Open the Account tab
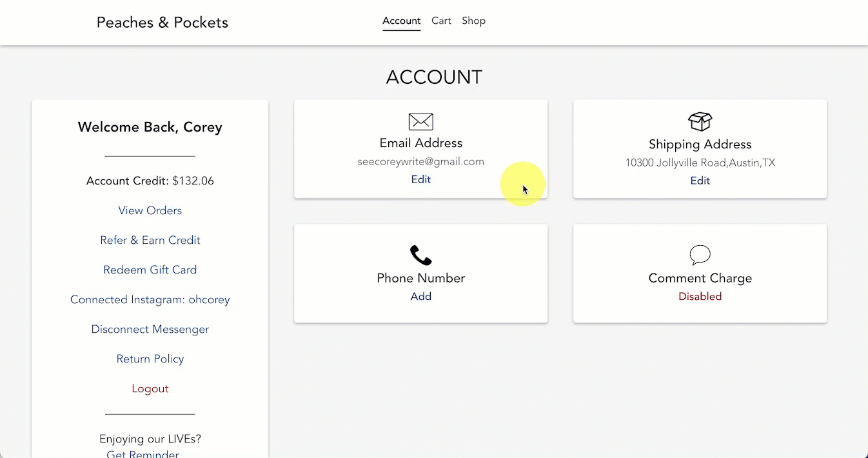Image resolution: width=868 pixels, height=458 pixels. click(401, 21)
